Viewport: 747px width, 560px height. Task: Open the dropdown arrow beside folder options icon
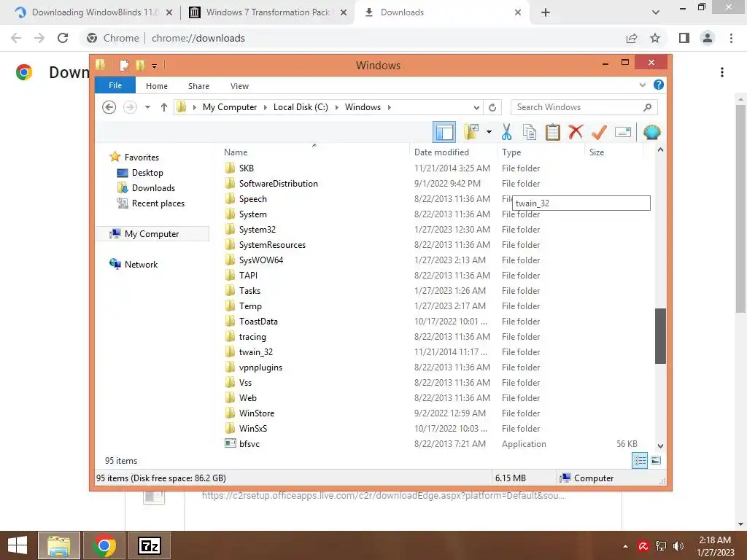pos(489,132)
